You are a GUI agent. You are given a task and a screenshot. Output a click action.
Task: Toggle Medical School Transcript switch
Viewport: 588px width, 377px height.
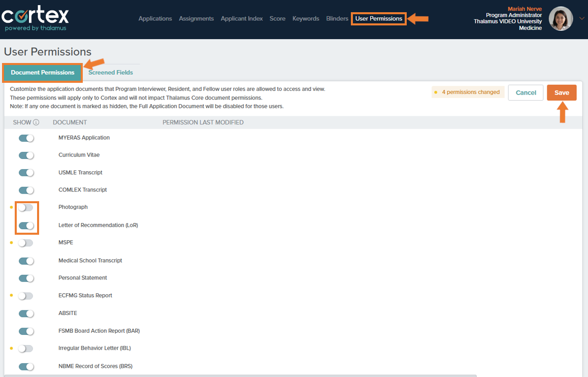(26, 261)
